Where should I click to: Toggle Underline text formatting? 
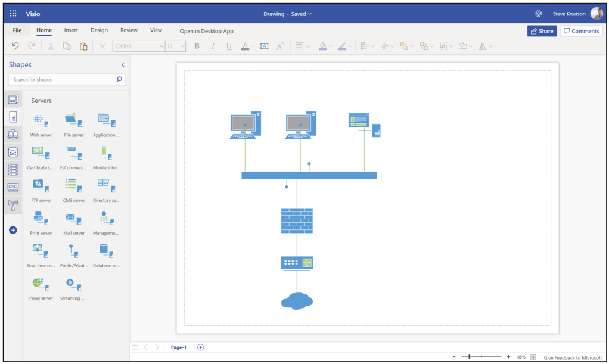229,46
